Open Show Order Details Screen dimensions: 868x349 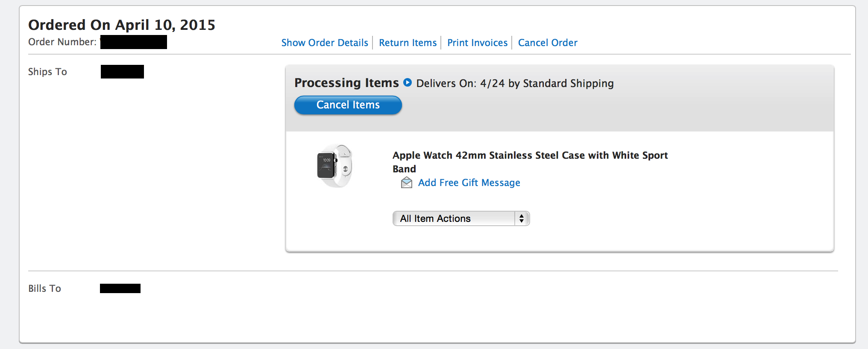(325, 43)
